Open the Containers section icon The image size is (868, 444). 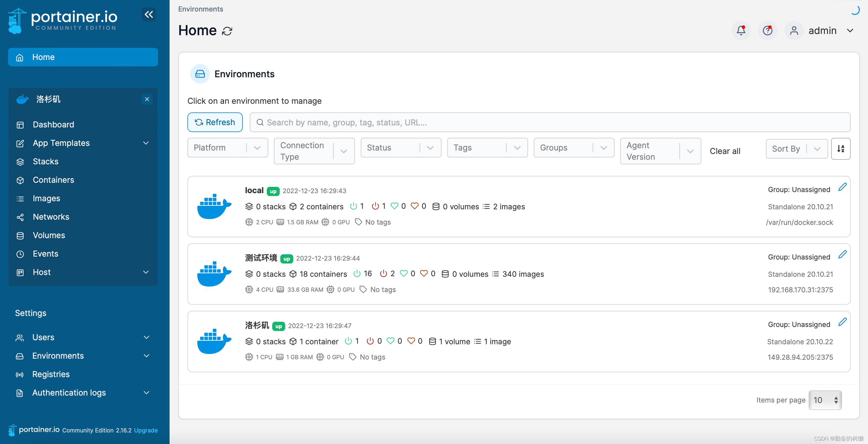[x=20, y=180]
